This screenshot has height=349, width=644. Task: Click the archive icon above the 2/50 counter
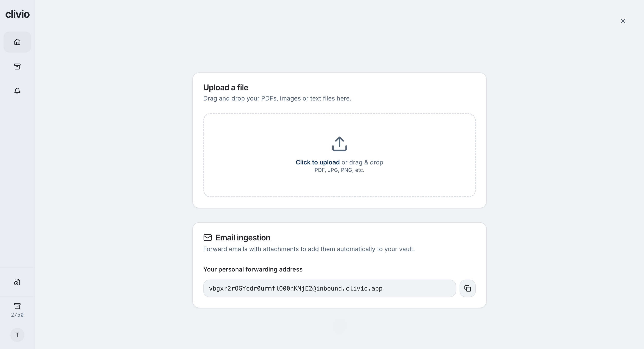click(17, 306)
